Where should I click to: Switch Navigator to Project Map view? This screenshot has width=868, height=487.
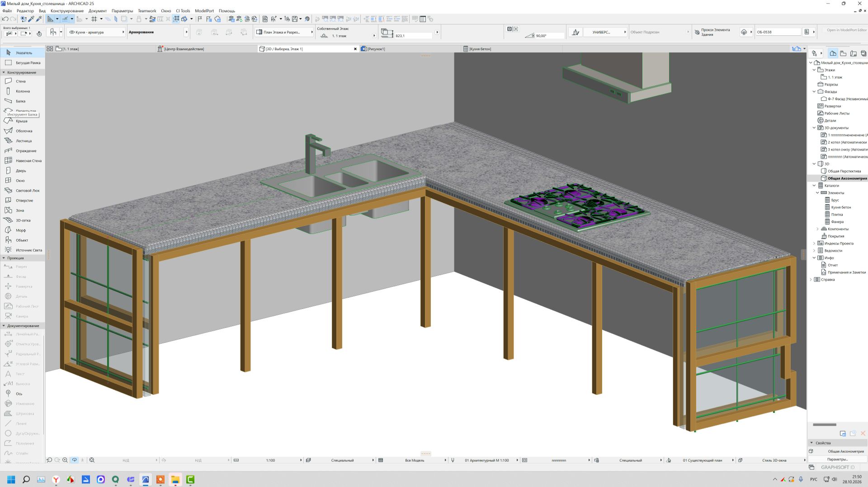tap(833, 53)
